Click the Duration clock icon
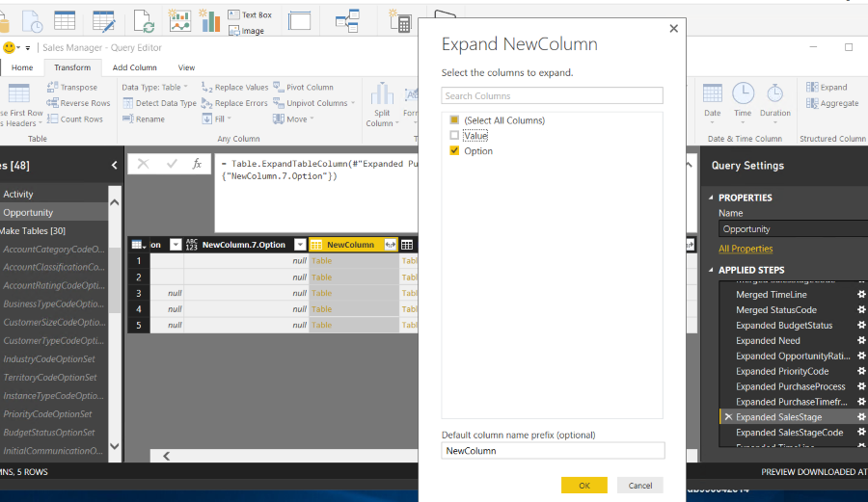This screenshot has height=502, width=868. pyautogui.click(x=774, y=93)
